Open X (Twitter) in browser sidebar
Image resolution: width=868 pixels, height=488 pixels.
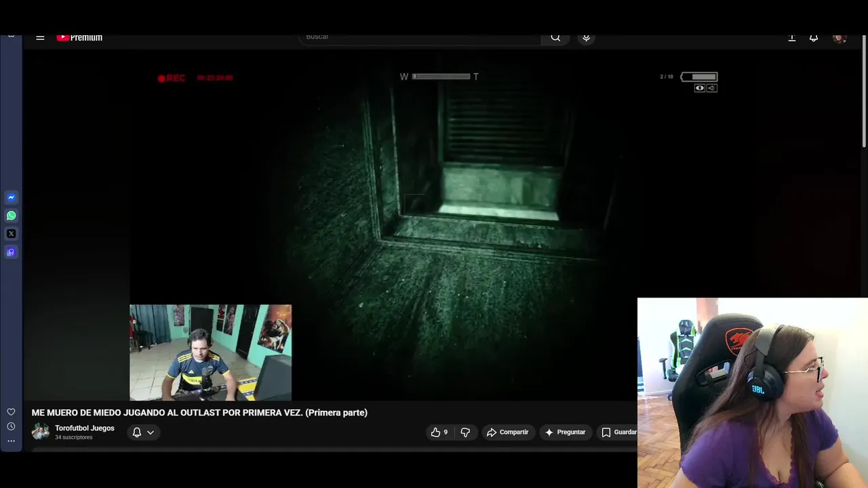coord(11,234)
